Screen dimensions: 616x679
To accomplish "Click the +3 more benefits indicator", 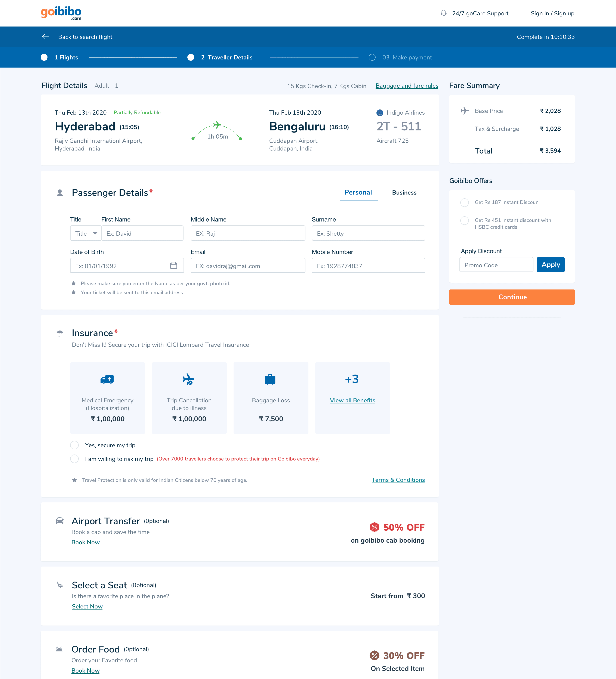I will pos(352,379).
